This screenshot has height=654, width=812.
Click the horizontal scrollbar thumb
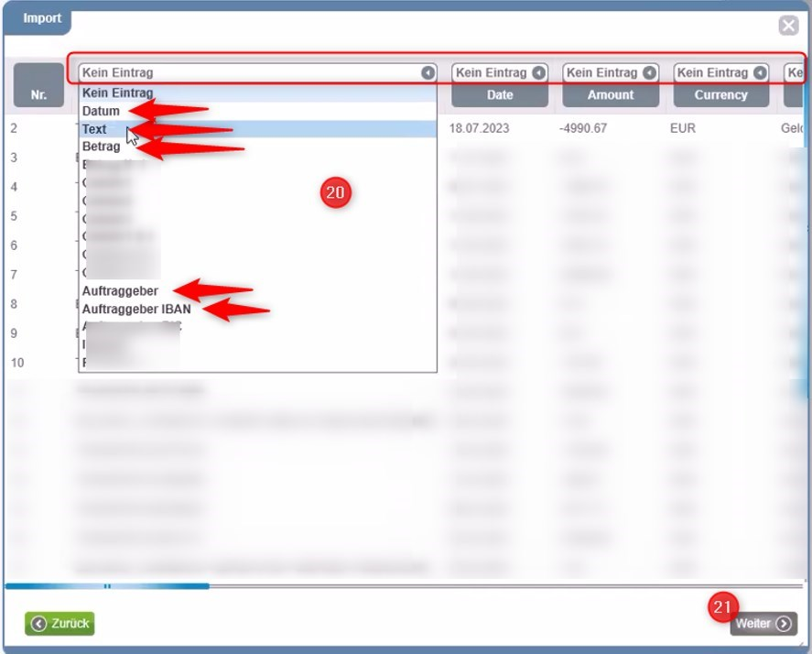click(x=107, y=586)
